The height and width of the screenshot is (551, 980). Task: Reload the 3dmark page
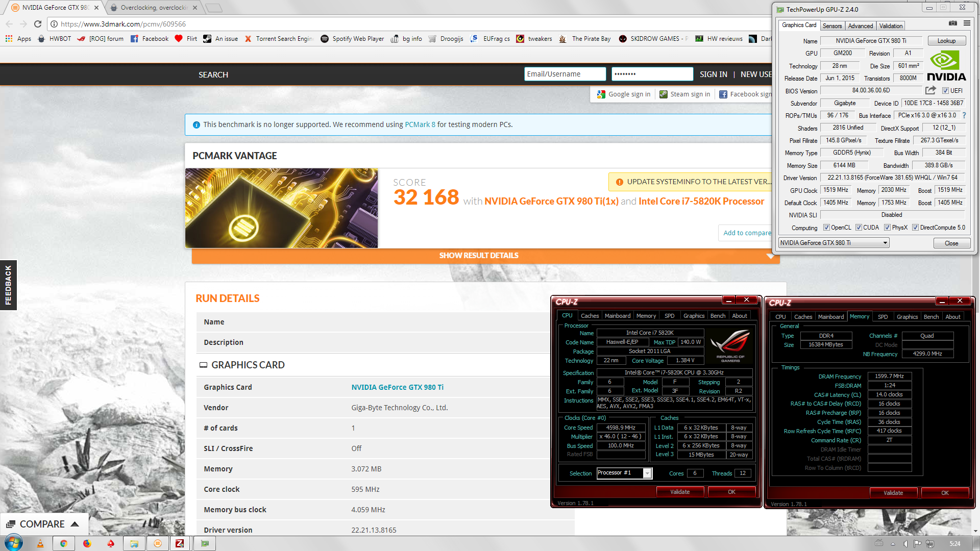pos(38,24)
